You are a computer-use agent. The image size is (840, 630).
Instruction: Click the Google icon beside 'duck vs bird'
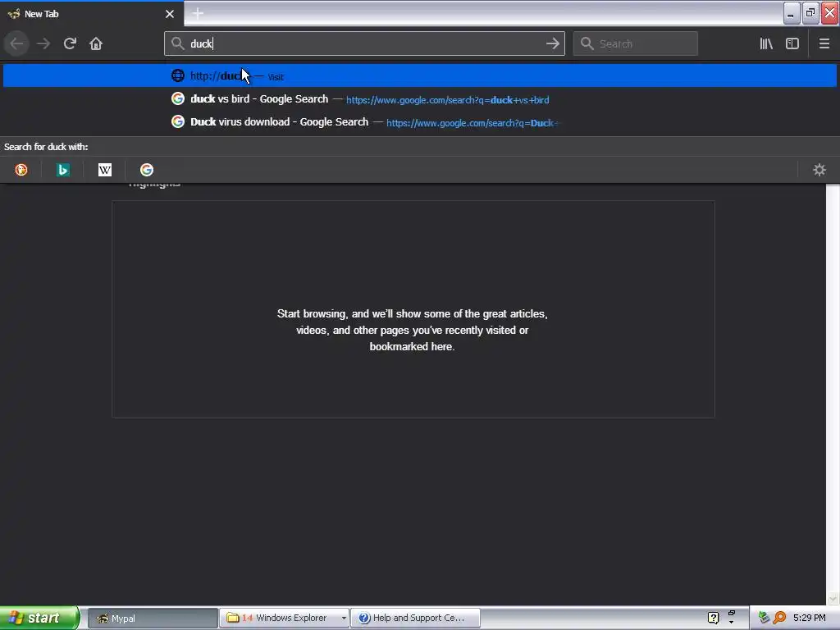point(178,98)
